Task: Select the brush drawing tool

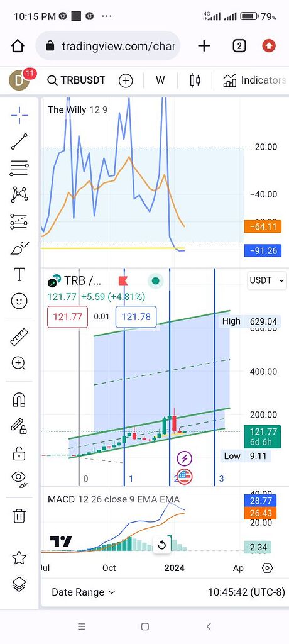Action: (x=19, y=248)
